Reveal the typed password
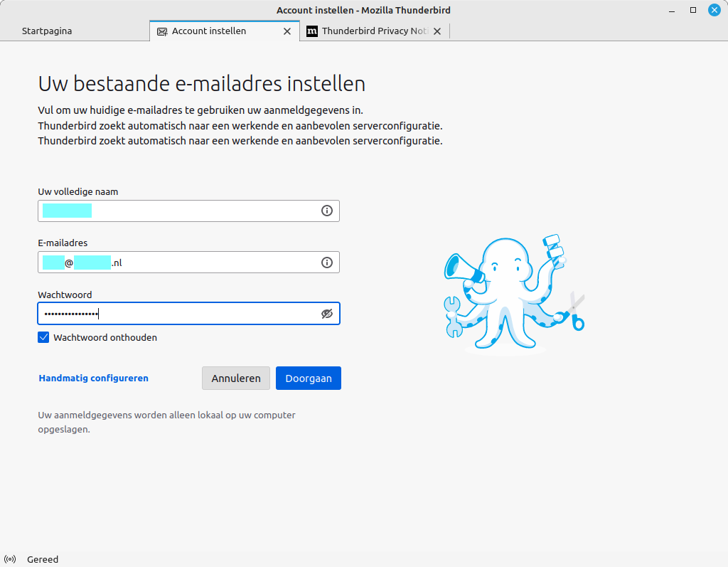Viewport: 728px width, 567px height. click(x=326, y=313)
